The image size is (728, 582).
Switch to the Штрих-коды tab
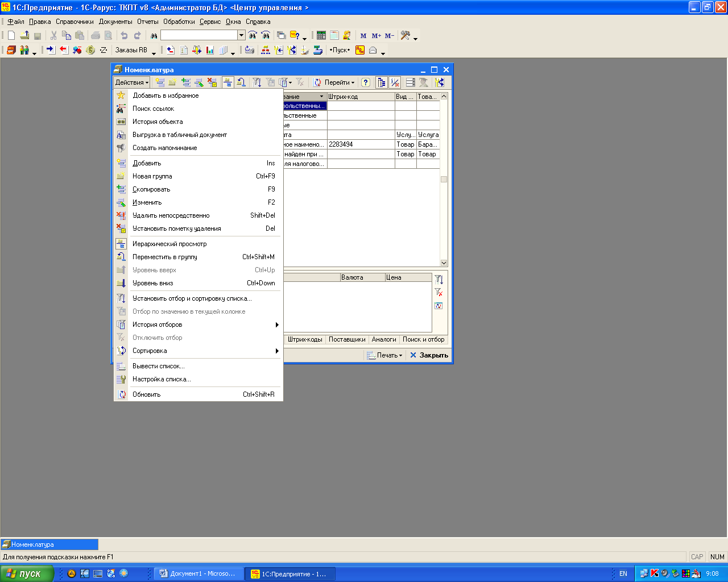305,339
